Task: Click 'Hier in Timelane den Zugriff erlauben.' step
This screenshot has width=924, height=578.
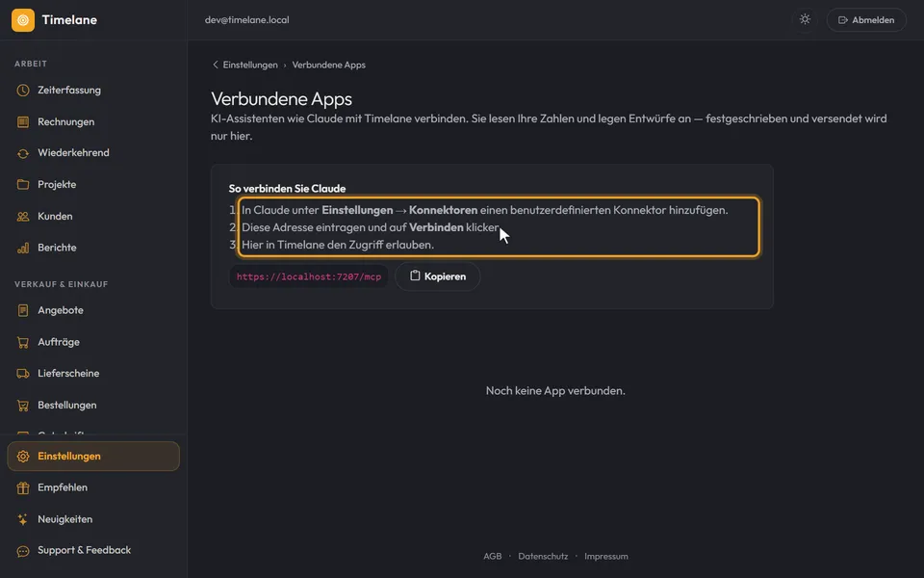Action: tap(338, 245)
